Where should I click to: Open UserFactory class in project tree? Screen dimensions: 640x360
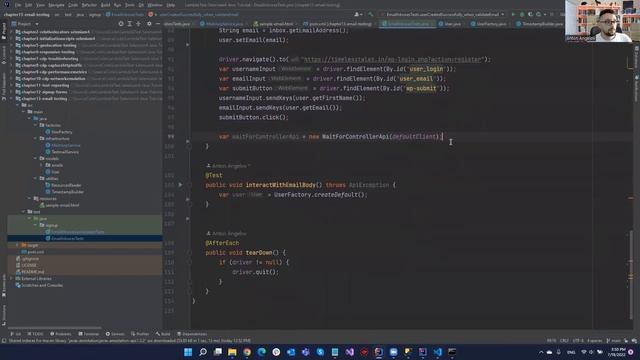(x=59, y=132)
